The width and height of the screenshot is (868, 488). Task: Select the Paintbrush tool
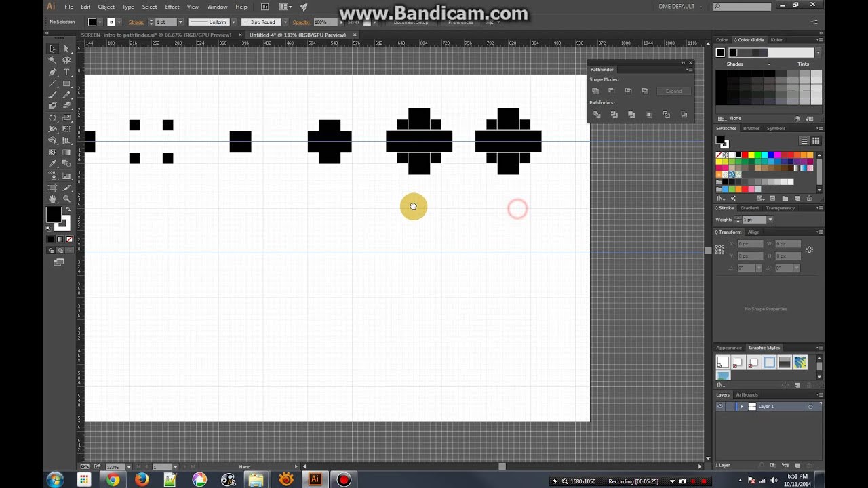tap(52, 94)
